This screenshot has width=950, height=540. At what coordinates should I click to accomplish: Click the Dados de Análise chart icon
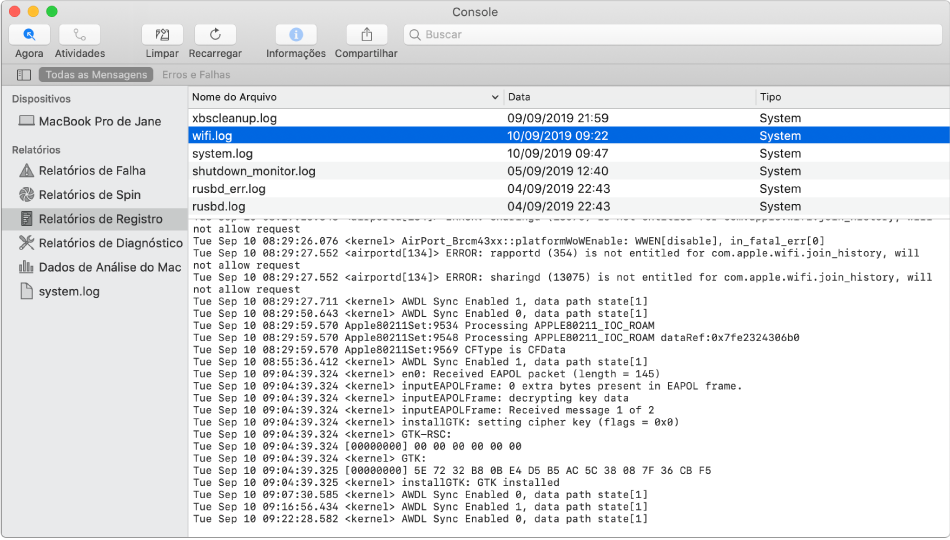pyautogui.click(x=26, y=267)
